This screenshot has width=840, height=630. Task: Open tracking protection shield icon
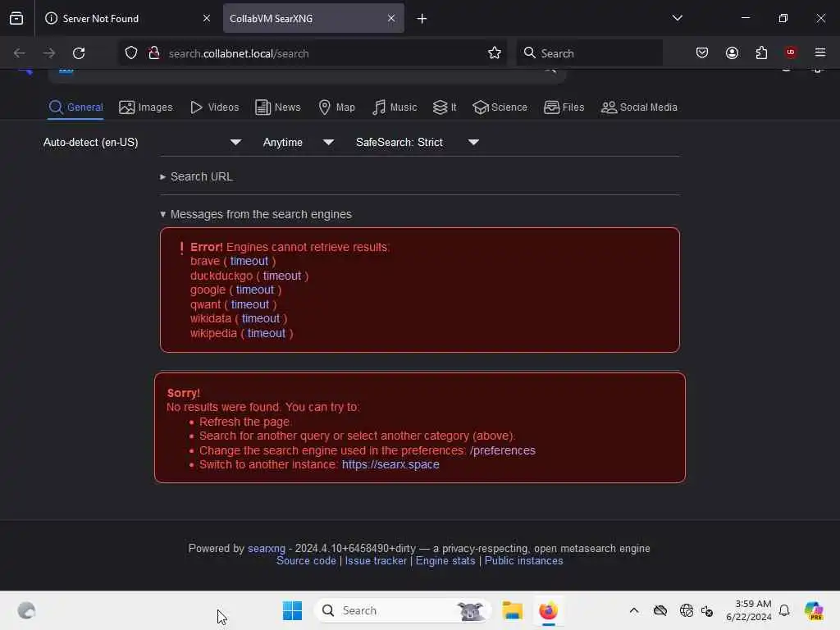point(131,53)
